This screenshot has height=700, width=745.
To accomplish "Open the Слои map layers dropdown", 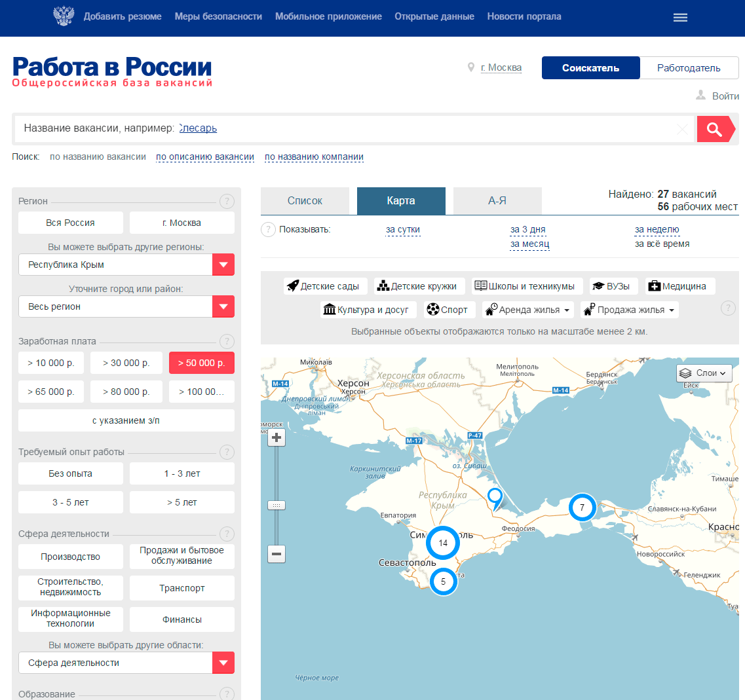I will [x=704, y=373].
